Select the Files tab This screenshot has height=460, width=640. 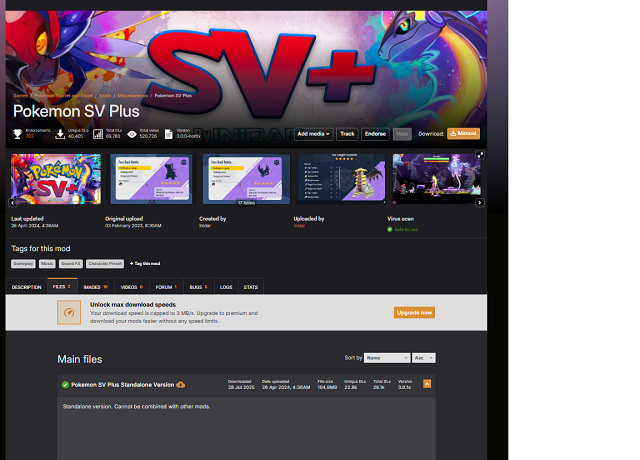point(62,287)
